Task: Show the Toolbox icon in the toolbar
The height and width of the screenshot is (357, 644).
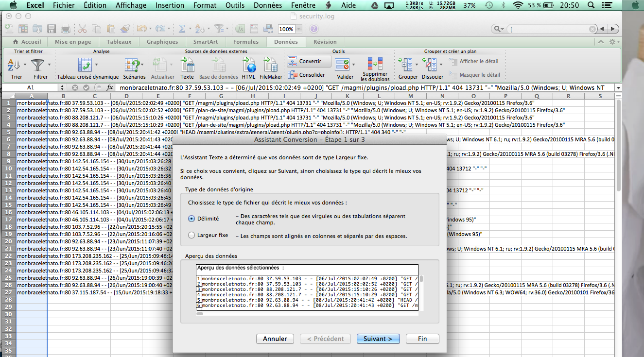Action: click(x=255, y=29)
